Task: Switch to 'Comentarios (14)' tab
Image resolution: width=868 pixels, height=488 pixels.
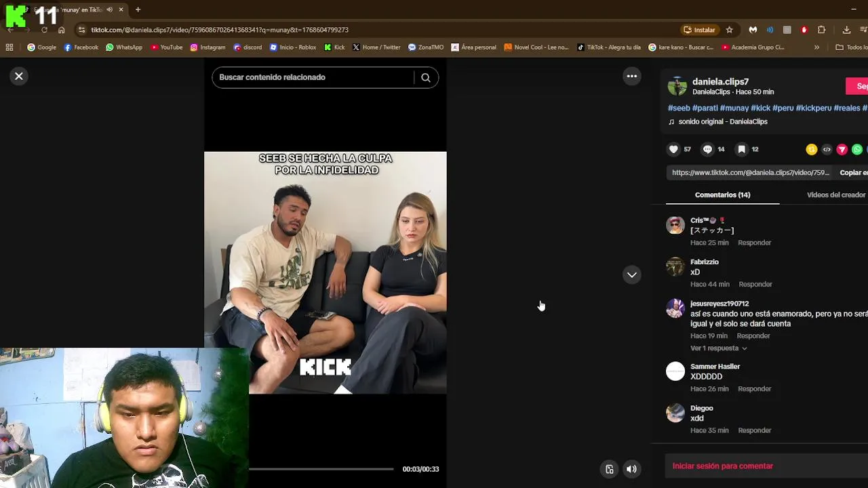Action: (x=722, y=195)
